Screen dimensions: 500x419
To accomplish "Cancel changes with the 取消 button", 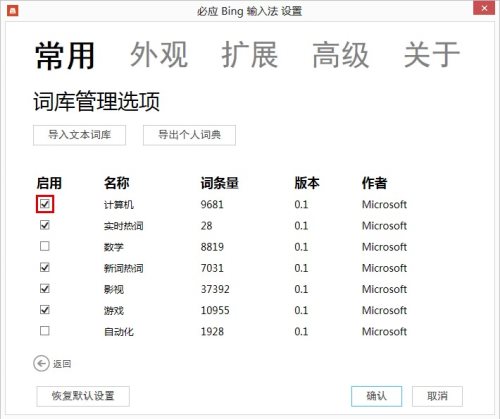I will [x=437, y=396].
